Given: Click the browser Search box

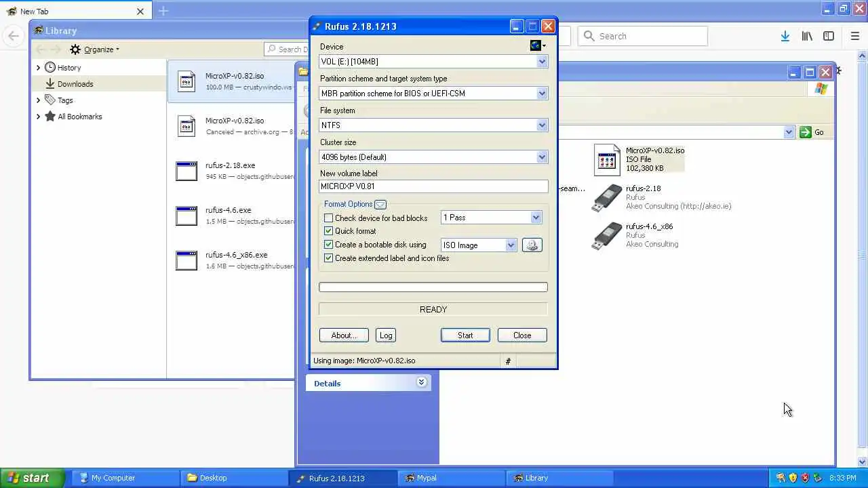Looking at the screenshot, I should click(x=643, y=37).
